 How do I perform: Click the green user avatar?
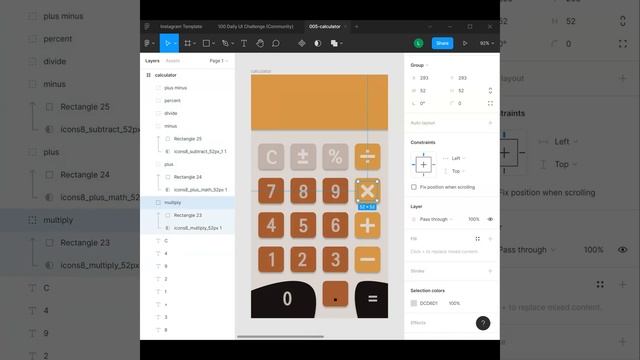[x=418, y=43]
